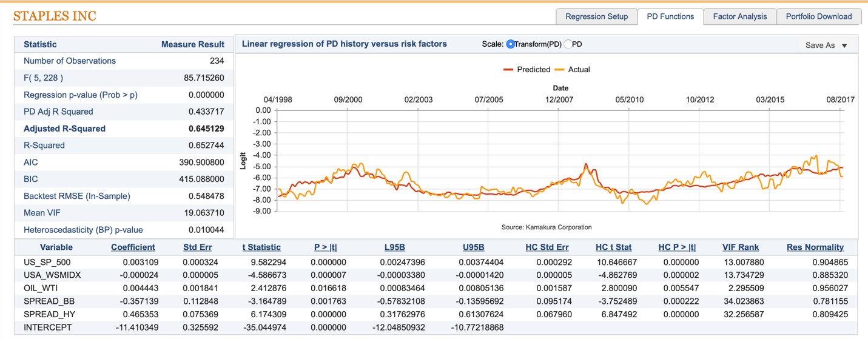Click the BIC statistic label
Screen dimensions: 868x339
click(30, 179)
